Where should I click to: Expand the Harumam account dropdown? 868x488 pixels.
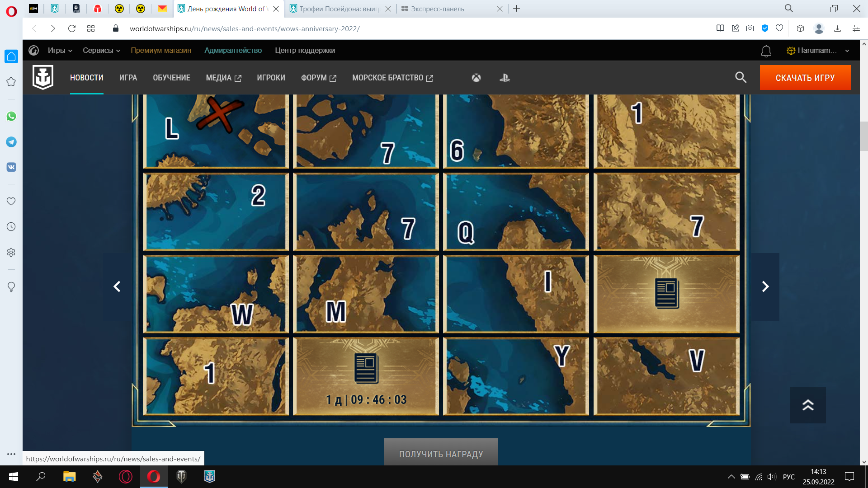click(817, 51)
